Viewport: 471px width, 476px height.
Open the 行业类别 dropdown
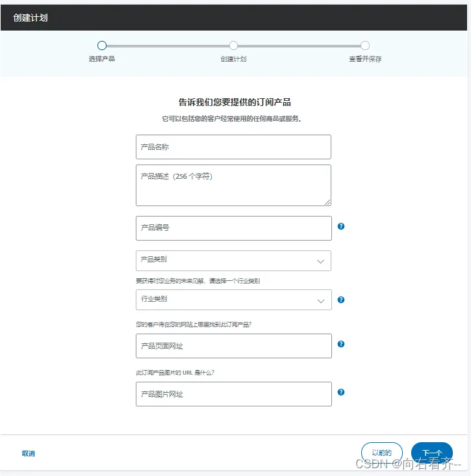[233, 300]
